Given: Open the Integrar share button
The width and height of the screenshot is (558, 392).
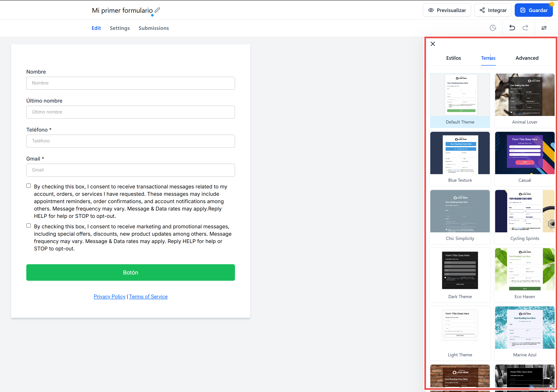Looking at the screenshot, I should pyautogui.click(x=493, y=10).
